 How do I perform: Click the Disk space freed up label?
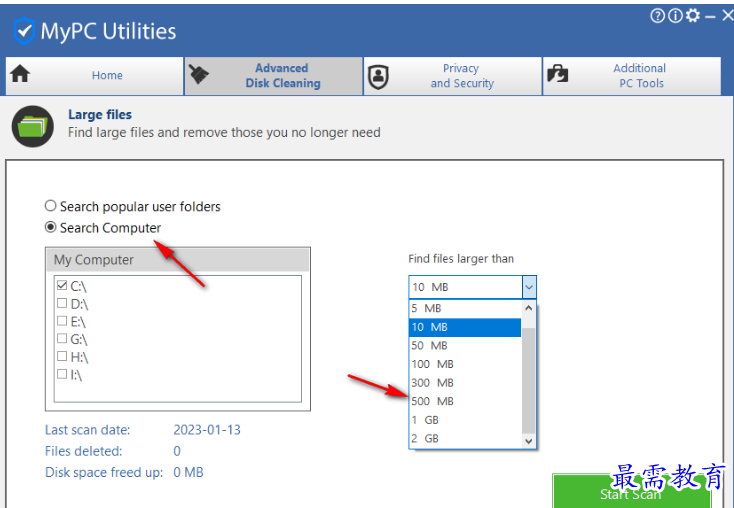pos(104,472)
